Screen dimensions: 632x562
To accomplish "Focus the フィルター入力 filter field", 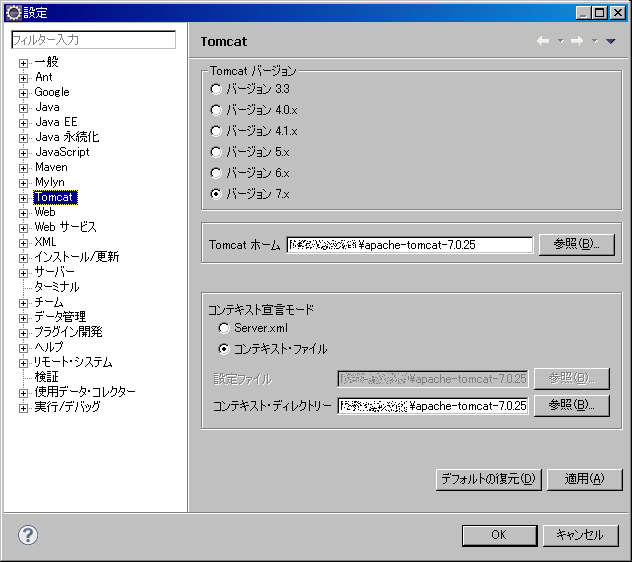I will (94, 40).
